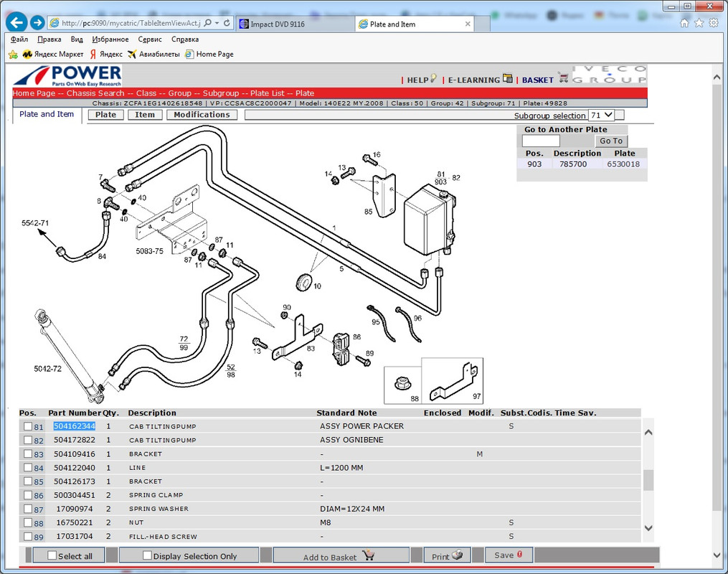
Task: Follow Chassis Search breadcrumb link
Action: (95, 93)
